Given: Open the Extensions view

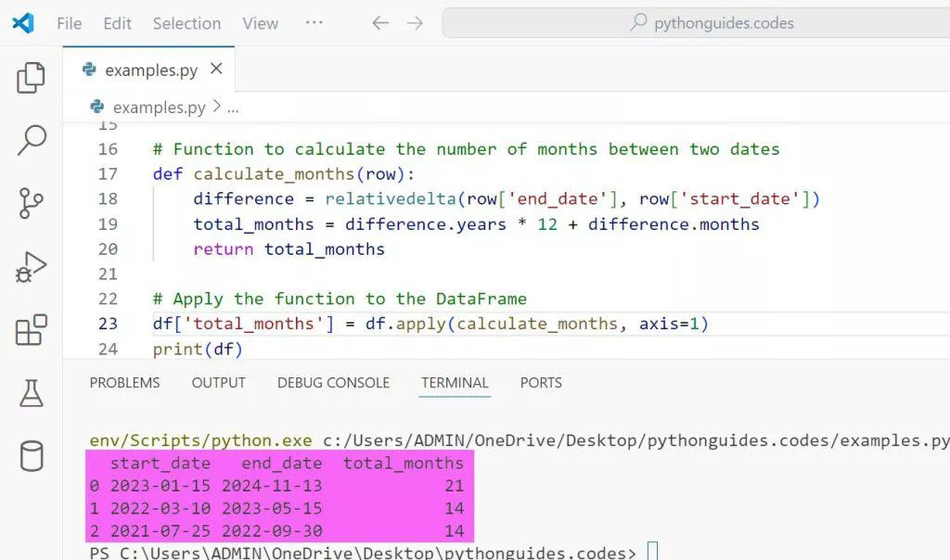Looking at the screenshot, I should (32, 330).
